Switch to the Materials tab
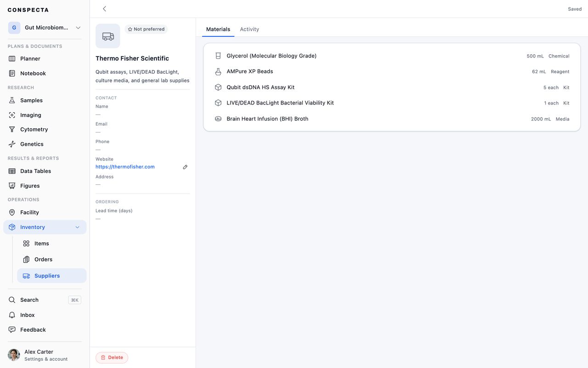This screenshot has width=588, height=368. point(218,29)
